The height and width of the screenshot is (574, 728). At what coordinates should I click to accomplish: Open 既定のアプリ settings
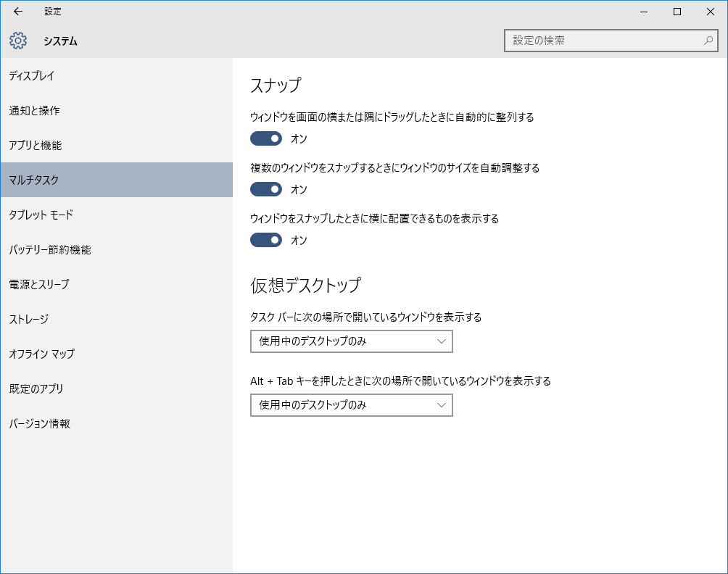pos(117,389)
